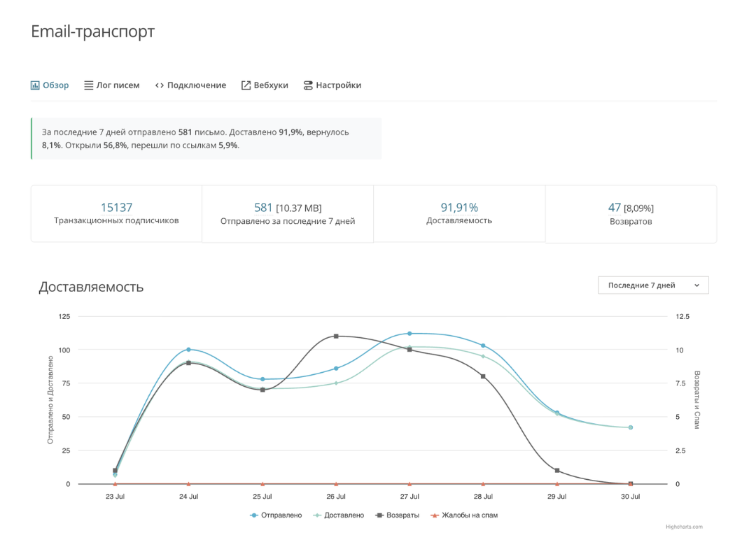Click the Лог писем list icon
The height and width of the screenshot is (547, 756).
click(89, 85)
